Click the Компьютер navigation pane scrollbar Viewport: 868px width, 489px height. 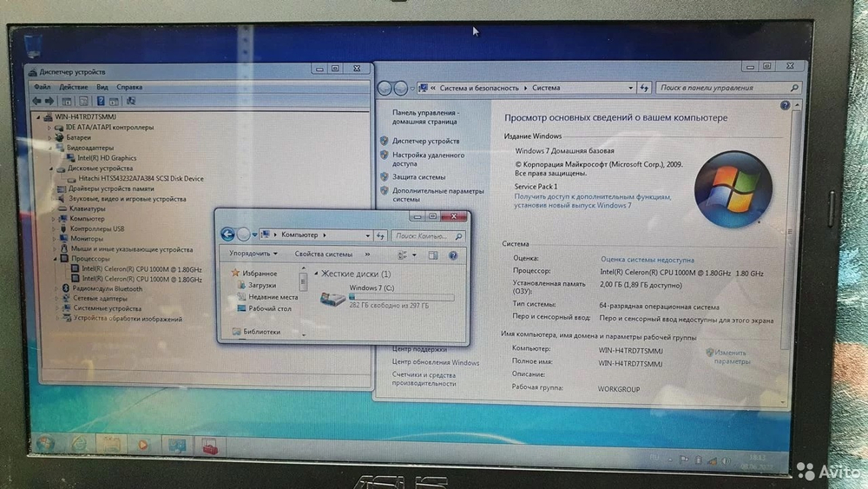[x=303, y=282]
